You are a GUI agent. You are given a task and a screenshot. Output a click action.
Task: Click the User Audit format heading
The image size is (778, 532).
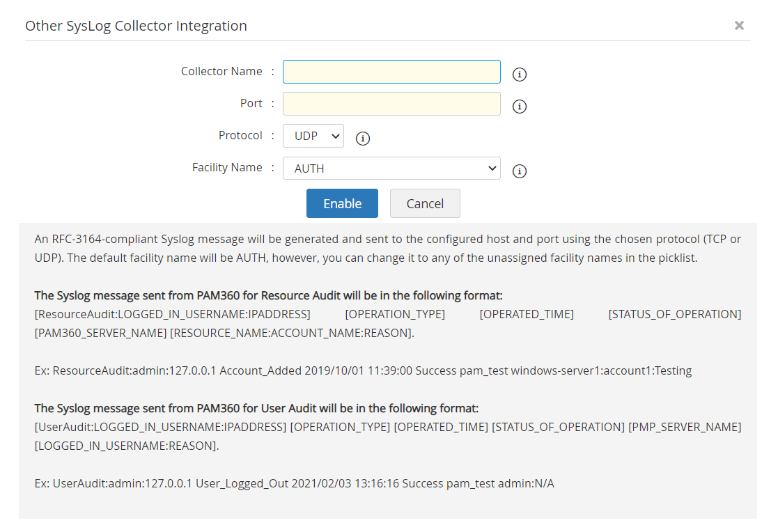256,408
